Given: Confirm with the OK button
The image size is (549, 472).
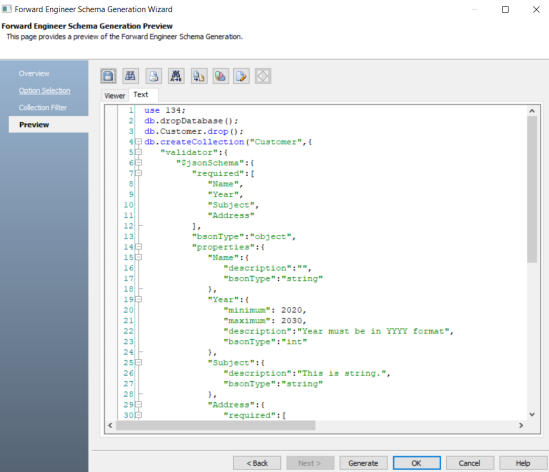Looking at the screenshot, I should 417,463.
